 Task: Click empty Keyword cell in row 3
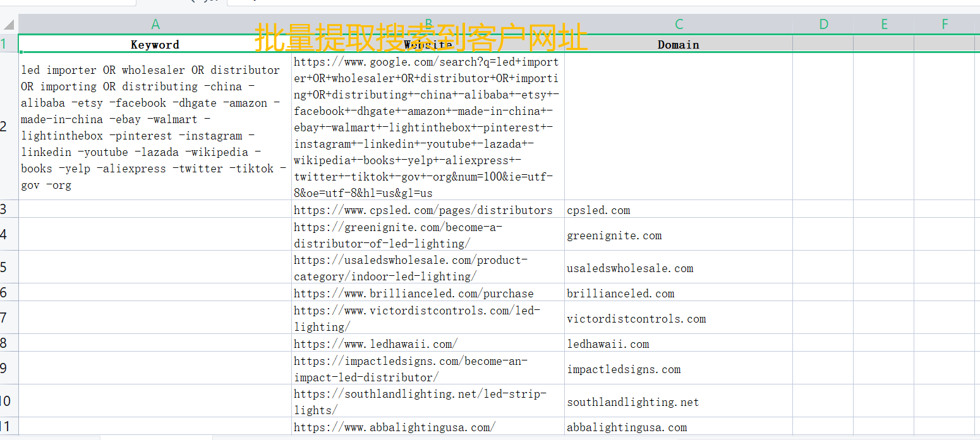[155, 209]
